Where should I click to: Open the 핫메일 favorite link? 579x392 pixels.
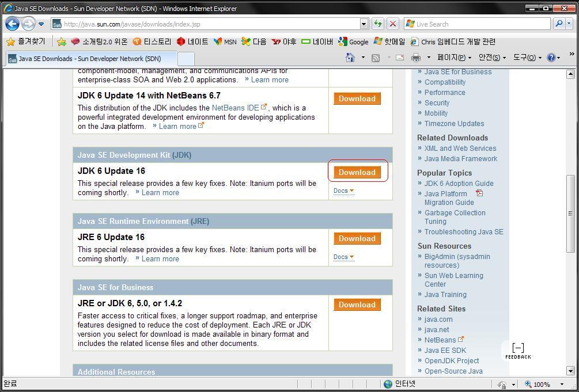tap(389, 41)
